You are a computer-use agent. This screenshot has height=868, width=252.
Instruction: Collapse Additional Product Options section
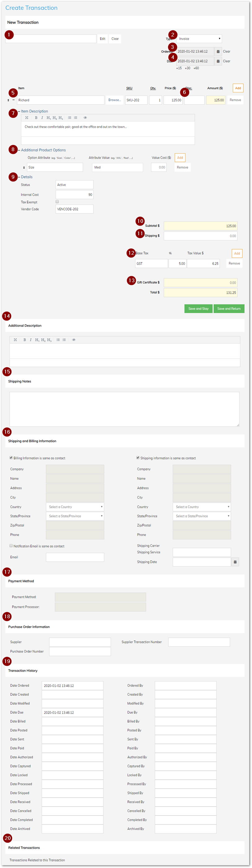pyautogui.click(x=19, y=150)
